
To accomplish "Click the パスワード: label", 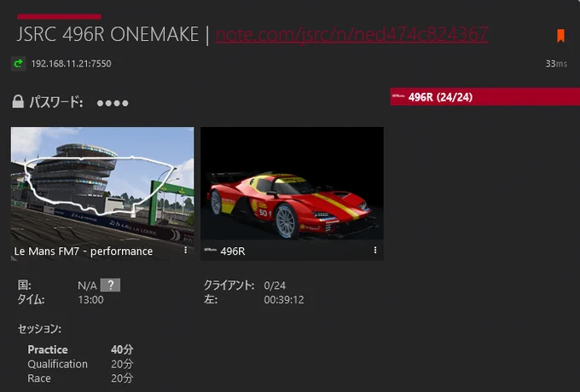I will (55, 102).
